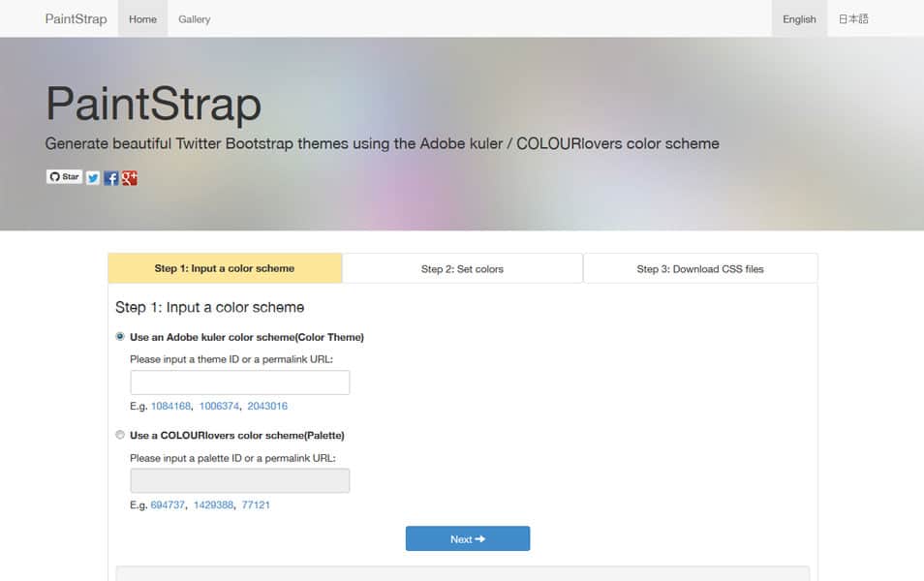Image resolution: width=924 pixels, height=581 pixels.
Task: Use example palette ID 694737
Action: tap(169, 505)
